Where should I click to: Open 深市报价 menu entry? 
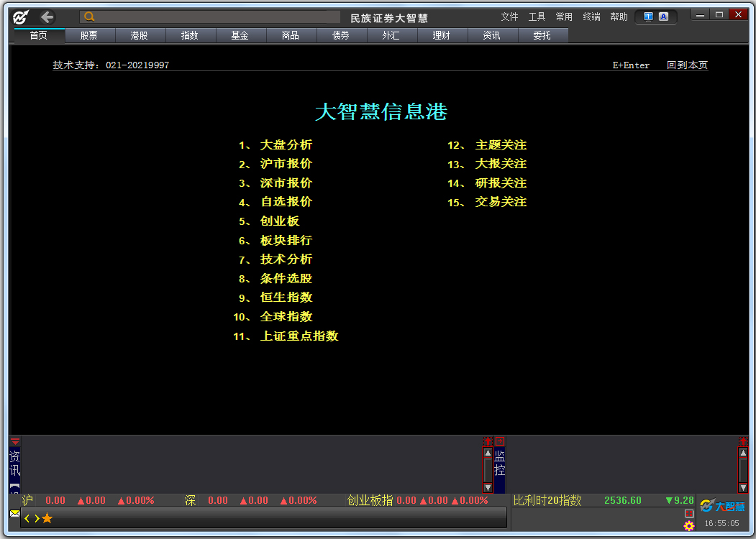tap(286, 183)
